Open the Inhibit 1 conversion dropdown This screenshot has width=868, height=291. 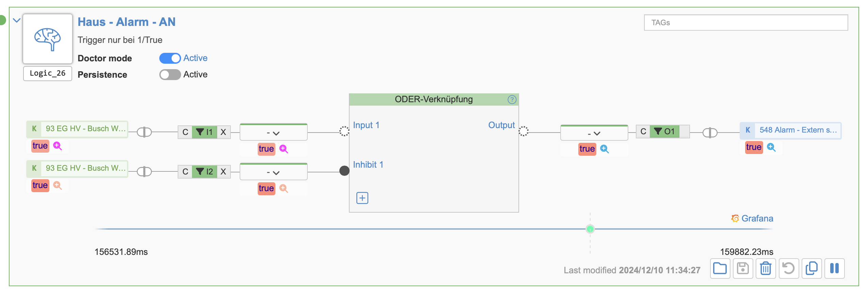point(273,172)
